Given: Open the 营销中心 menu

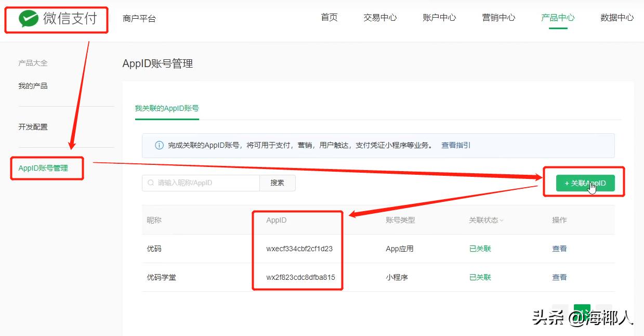Looking at the screenshot, I should click(x=498, y=17).
